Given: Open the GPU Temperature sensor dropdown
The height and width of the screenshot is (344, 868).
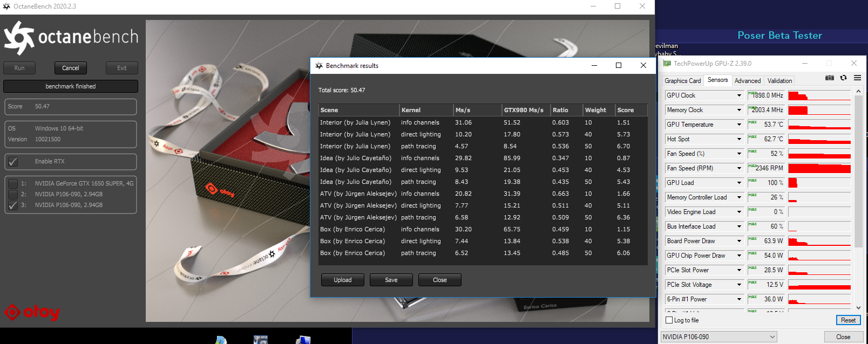Looking at the screenshot, I should (x=740, y=125).
